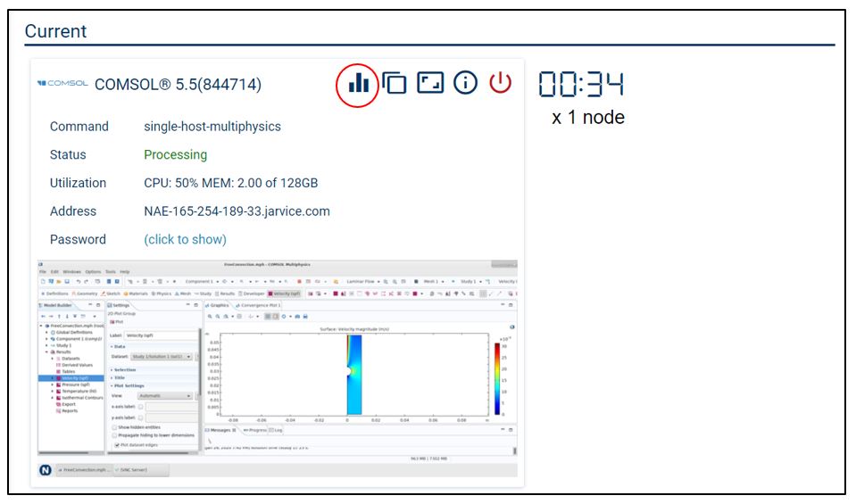Select the Messages tab in the COMSOL preview
Image resolution: width=856 pixels, height=504 pixels.
pos(221,430)
